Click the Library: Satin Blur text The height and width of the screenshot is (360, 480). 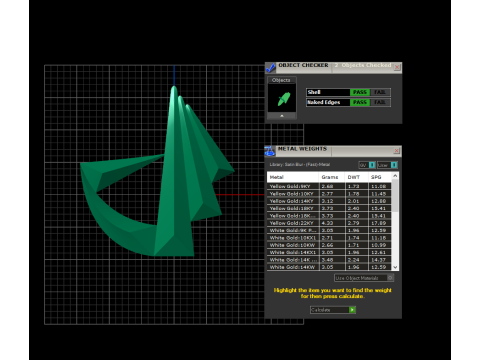click(300, 165)
